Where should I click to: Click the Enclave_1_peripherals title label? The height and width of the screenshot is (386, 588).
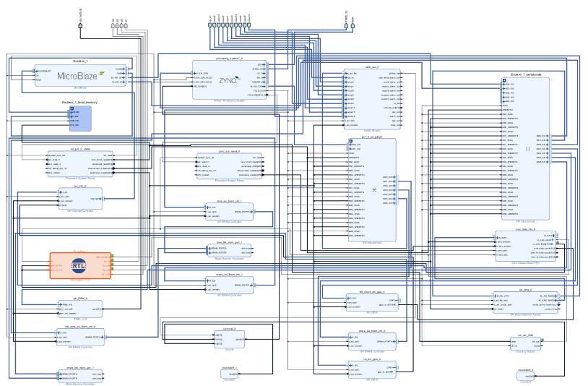pos(526,74)
